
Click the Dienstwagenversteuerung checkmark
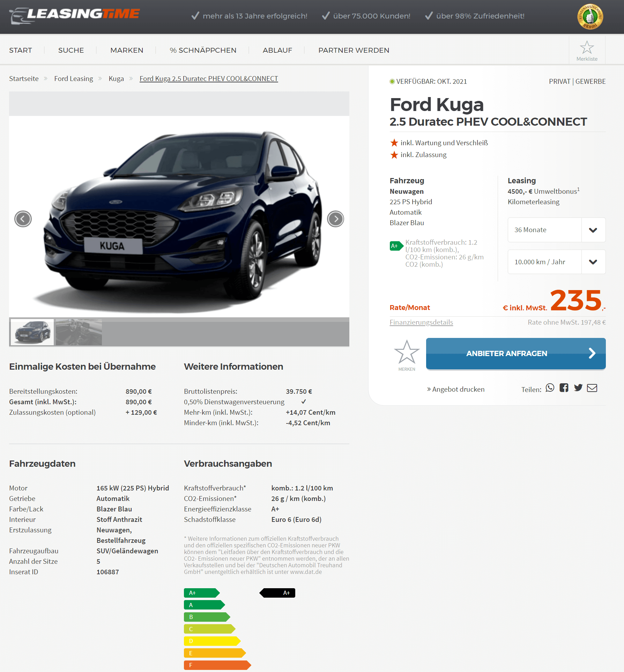304,401
